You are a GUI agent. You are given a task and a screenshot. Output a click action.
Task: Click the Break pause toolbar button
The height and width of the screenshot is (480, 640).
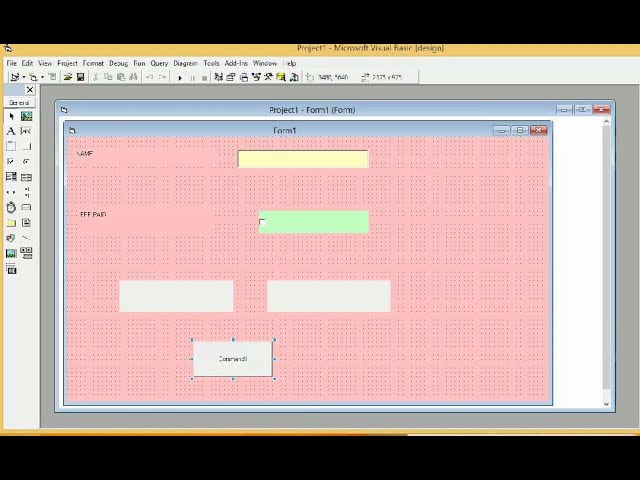pos(192,78)
